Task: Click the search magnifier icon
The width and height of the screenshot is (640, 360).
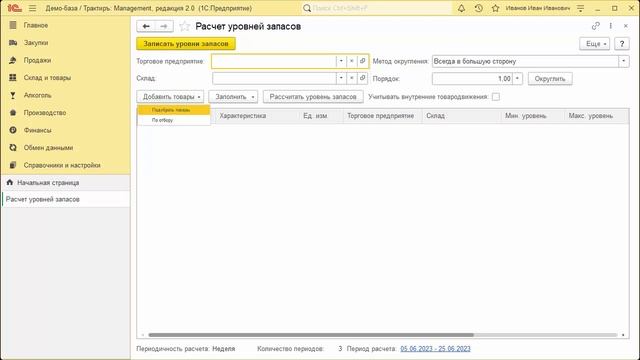Action: [x=307, y=8]
